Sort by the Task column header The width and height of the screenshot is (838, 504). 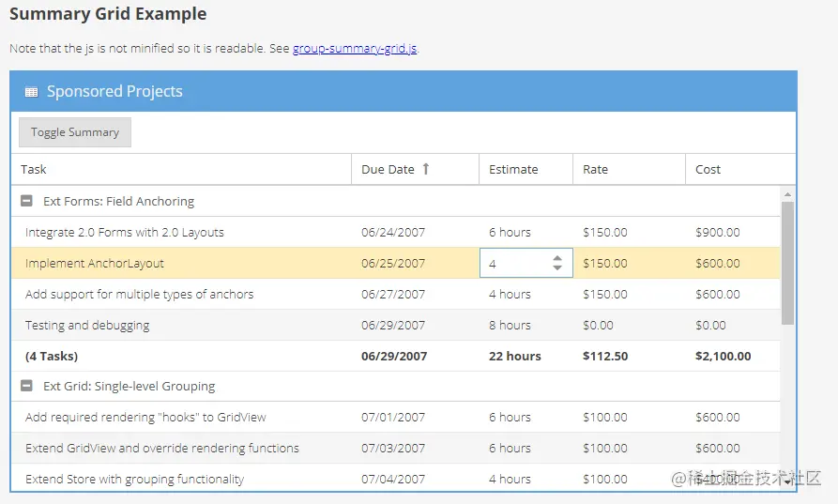click(181, 170)
